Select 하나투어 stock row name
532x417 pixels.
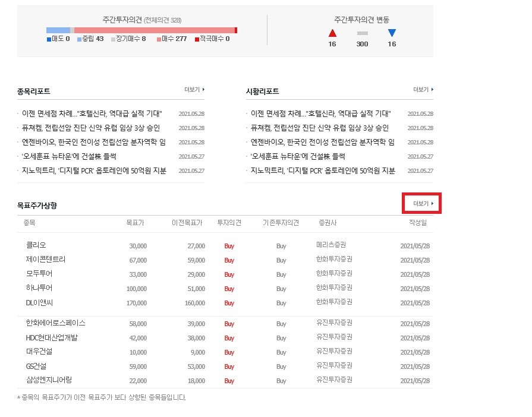coord(39,288)
